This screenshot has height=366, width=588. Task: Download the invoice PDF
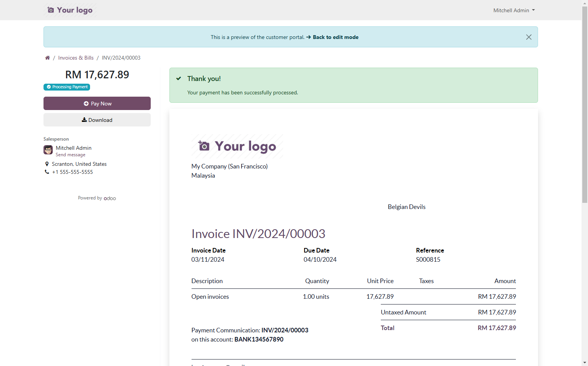pyautogui.click(x=97, y=120)
